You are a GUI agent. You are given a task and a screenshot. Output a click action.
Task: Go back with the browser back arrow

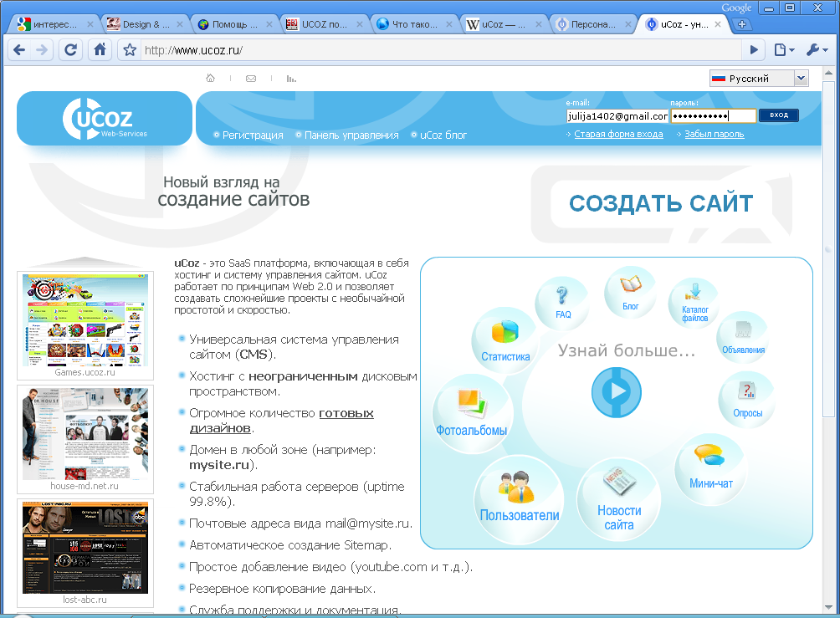(19, 50)
